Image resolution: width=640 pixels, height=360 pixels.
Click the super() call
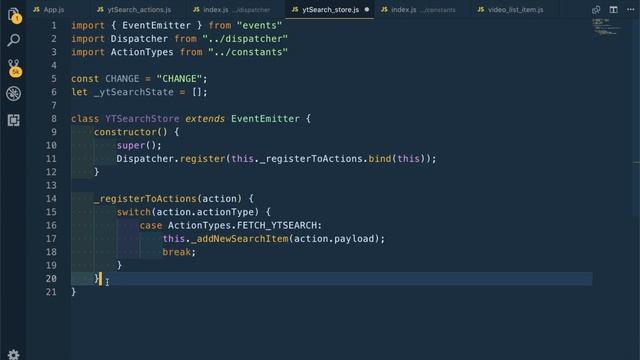click(x=136, y=145)
